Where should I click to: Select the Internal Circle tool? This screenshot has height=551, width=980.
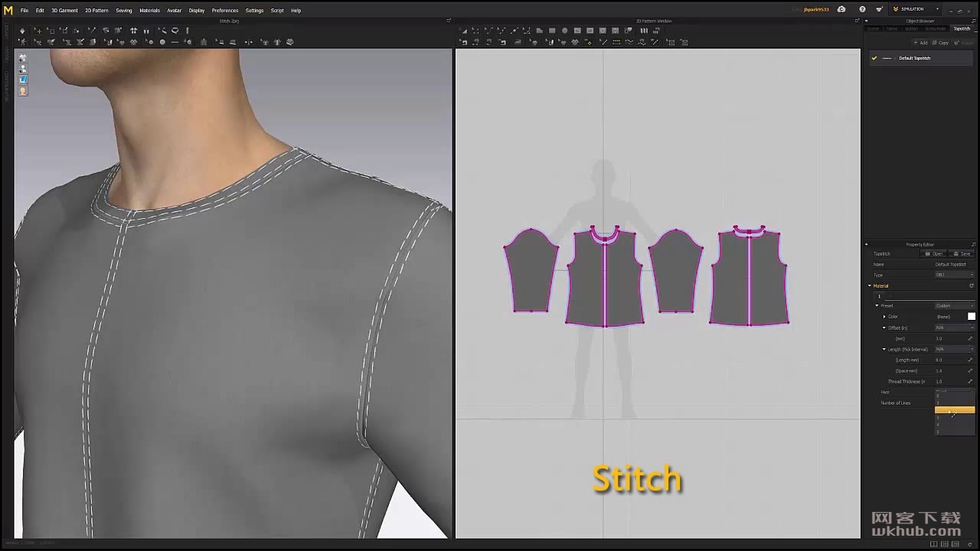pyautogui.click(x=603, y=31)
